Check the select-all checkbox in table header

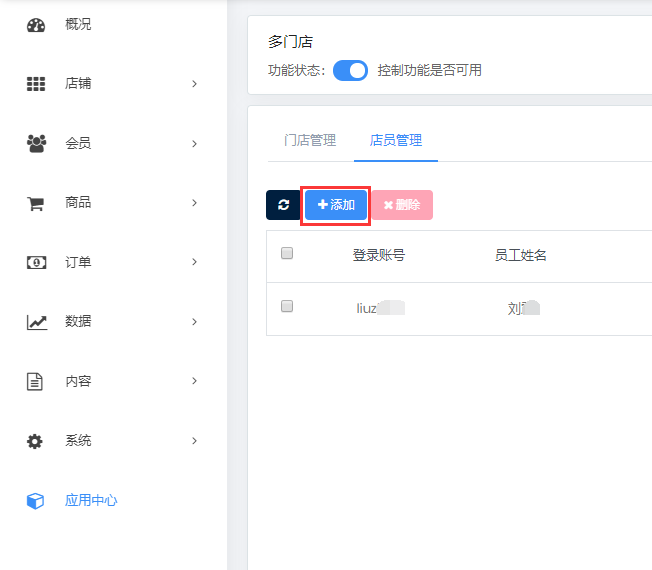point(287,254)
